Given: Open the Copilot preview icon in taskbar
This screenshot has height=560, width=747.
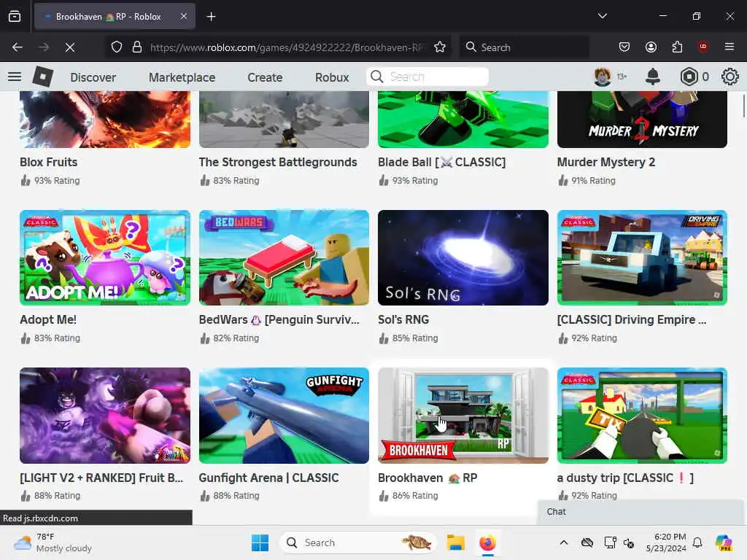Looking at the screenshot, I should (x=723, y=542).
